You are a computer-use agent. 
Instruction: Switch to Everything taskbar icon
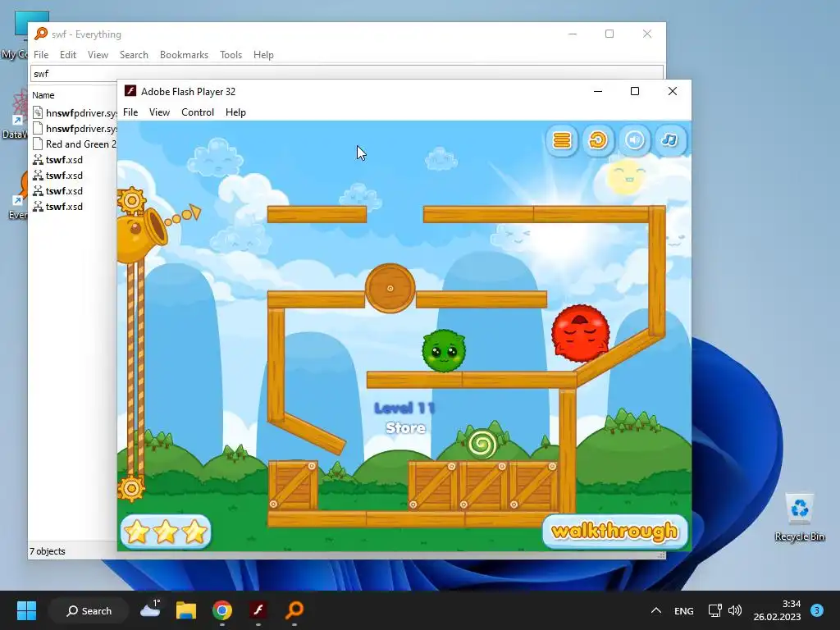tap(294, 610)
